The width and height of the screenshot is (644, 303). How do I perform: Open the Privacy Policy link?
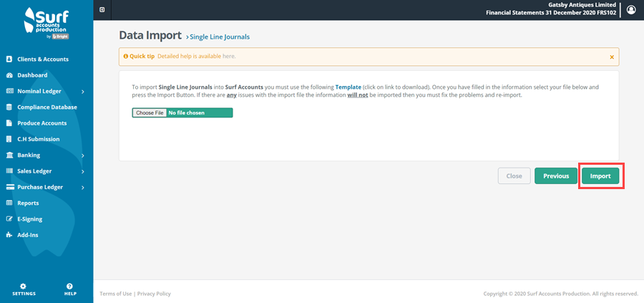154,294
